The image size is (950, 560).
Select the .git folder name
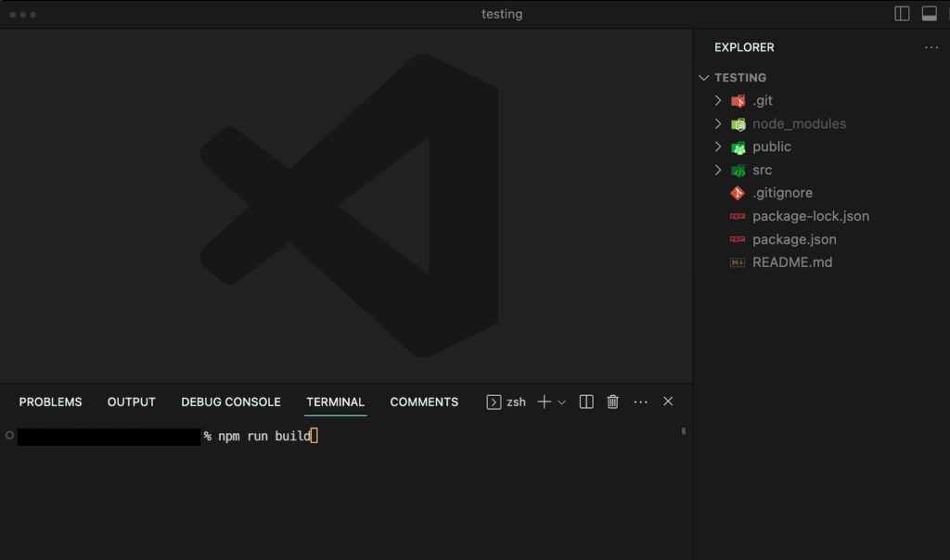[763, 100]
